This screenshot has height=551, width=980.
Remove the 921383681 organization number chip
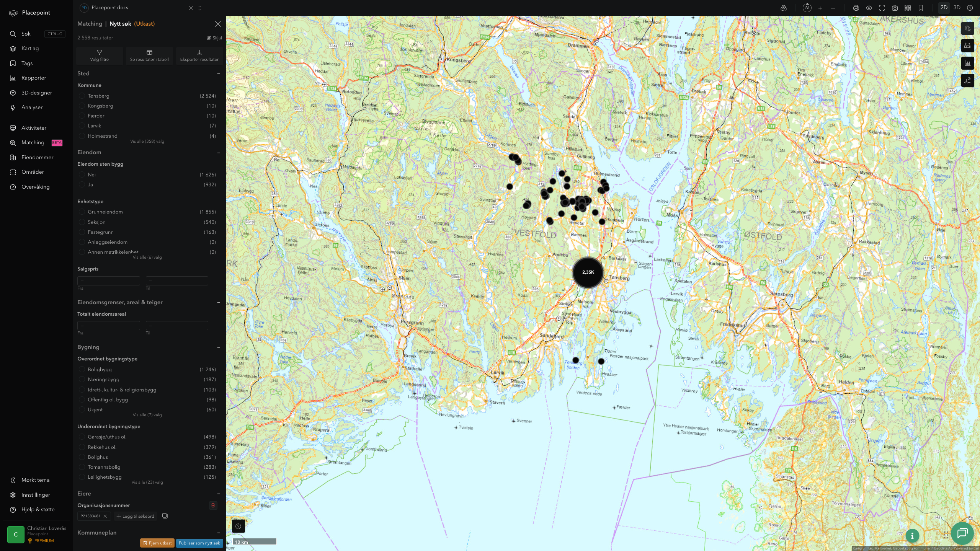(105, 516)
